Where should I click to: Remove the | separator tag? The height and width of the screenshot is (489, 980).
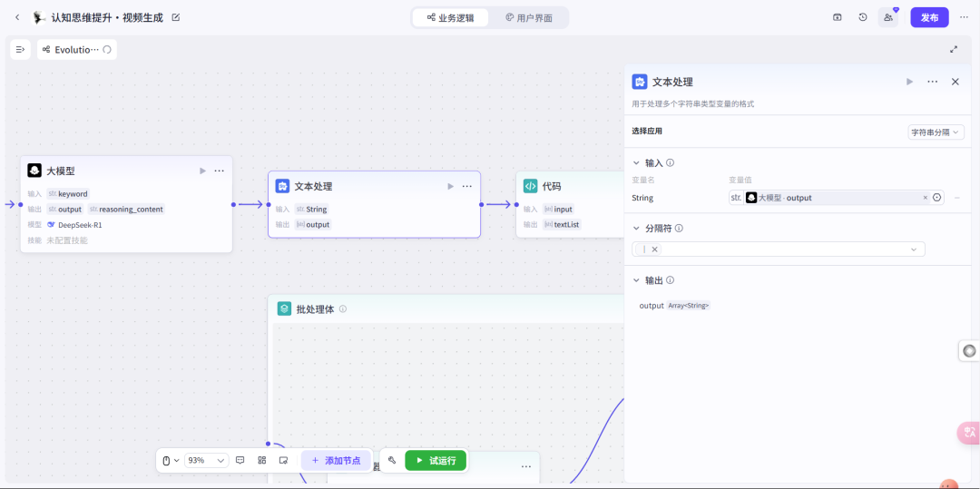point(655,249)
